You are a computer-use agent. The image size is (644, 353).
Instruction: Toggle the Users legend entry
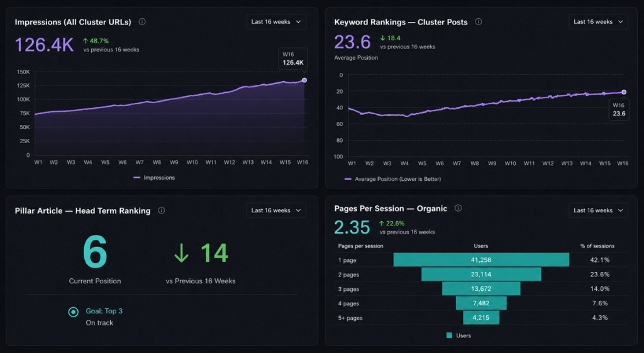pyautogui.click(x=458, y=335)
